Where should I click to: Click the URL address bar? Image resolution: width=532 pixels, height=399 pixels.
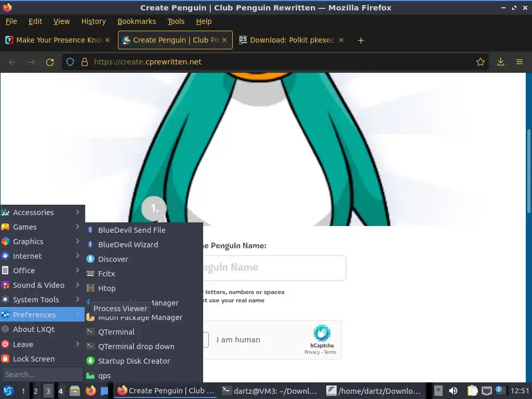[x=275, y=62]
